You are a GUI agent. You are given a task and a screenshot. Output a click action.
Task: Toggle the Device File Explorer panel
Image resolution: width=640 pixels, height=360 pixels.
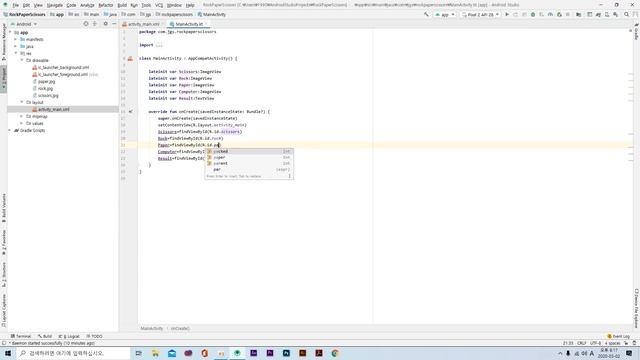[636, 308]
